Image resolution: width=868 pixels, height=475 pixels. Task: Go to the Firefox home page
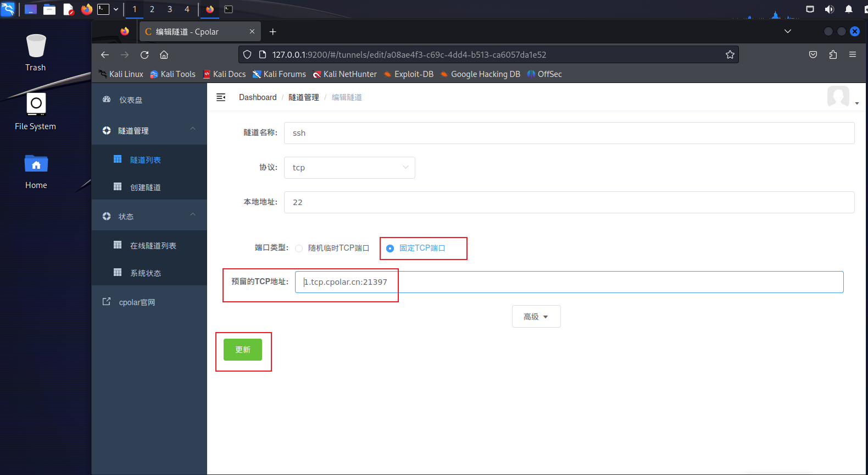pyautogui.click(x=164, y=54)
